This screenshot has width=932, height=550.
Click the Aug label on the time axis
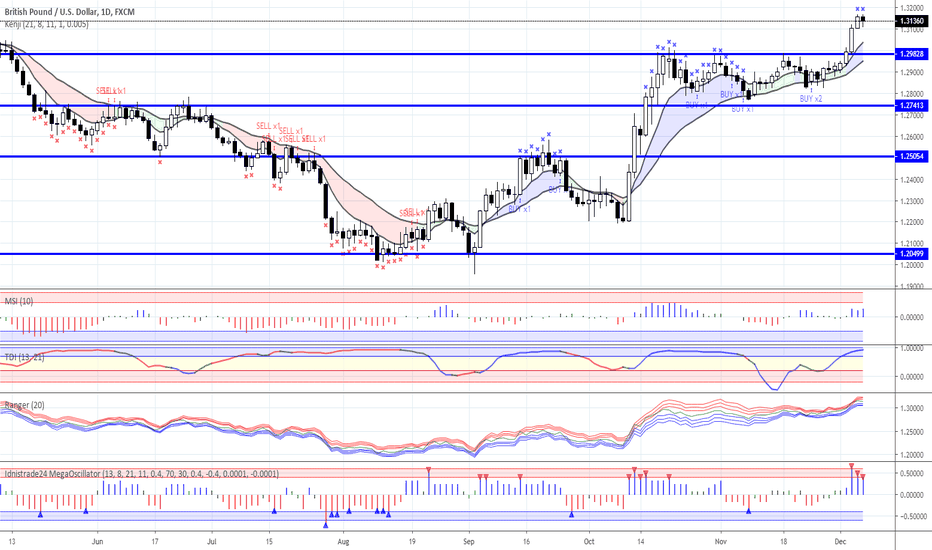click(343, 540)
